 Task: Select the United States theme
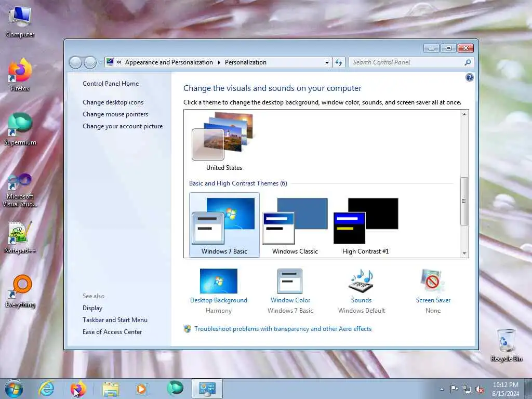(x=224, y=141)
